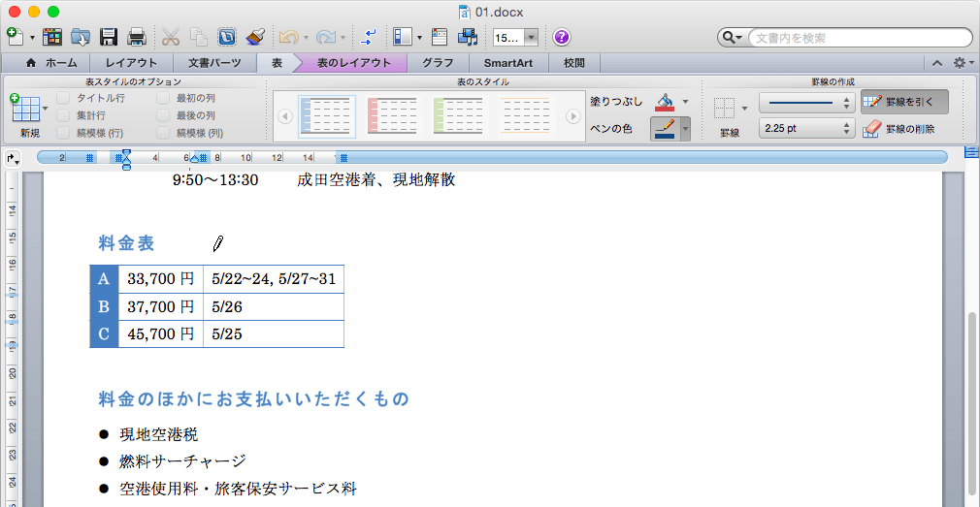
Task: Click the Cut scissors icon
Action: click(171, 38)
